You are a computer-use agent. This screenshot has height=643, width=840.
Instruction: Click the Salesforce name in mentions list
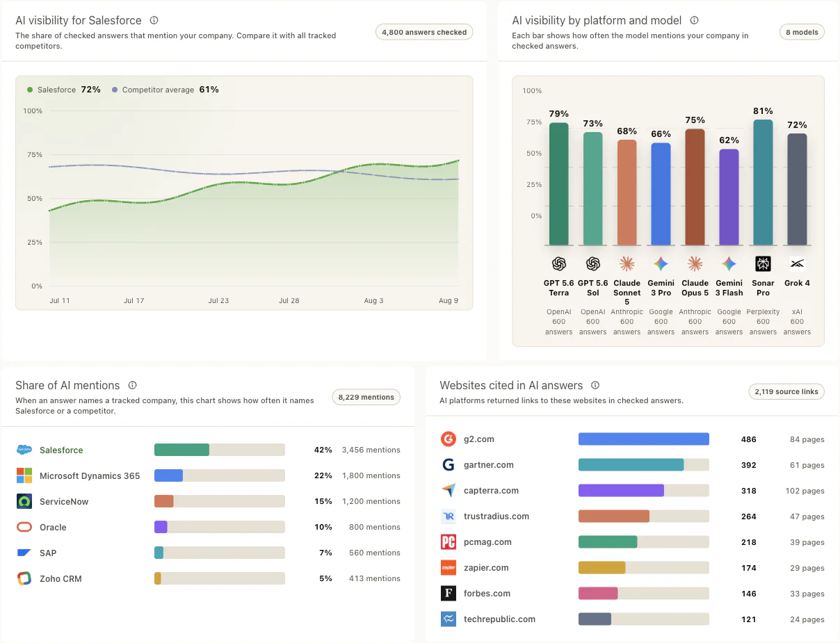(61, 450)
